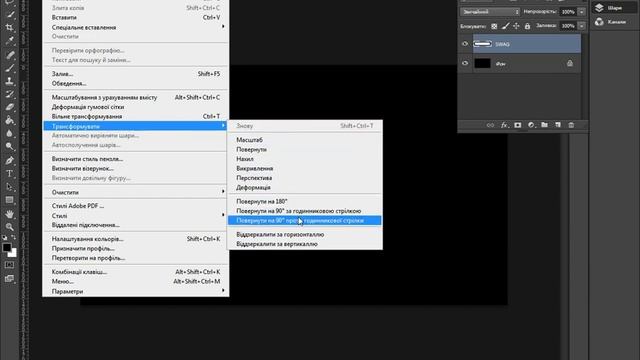
Task: Click the opacity value field
Action: click(568, 12)
